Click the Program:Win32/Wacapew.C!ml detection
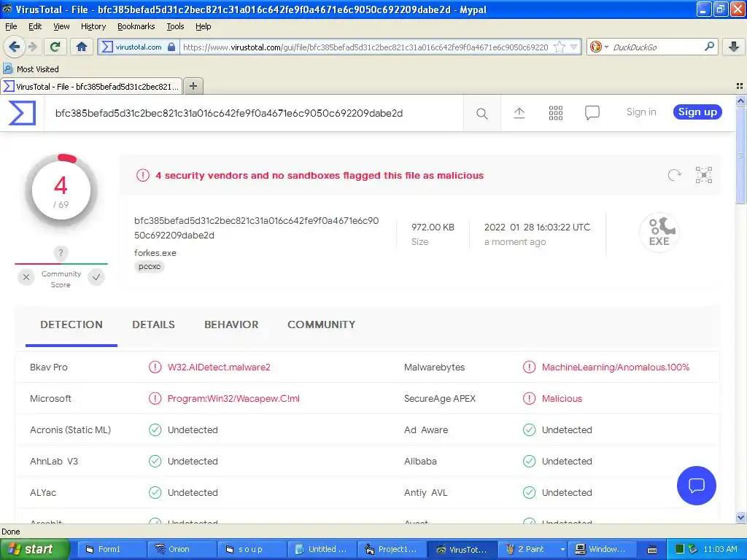Screen dimensions: 747x560 coord(233,399)
